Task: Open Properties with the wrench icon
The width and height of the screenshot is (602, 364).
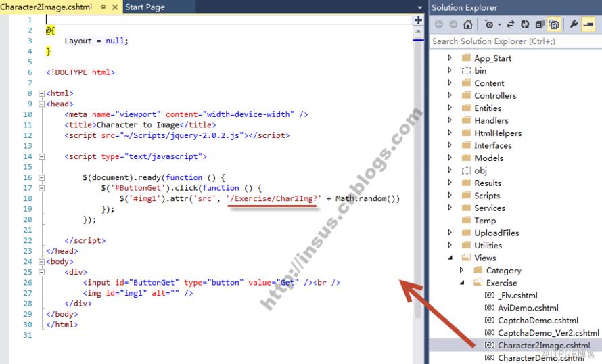Action: [574, 24]
